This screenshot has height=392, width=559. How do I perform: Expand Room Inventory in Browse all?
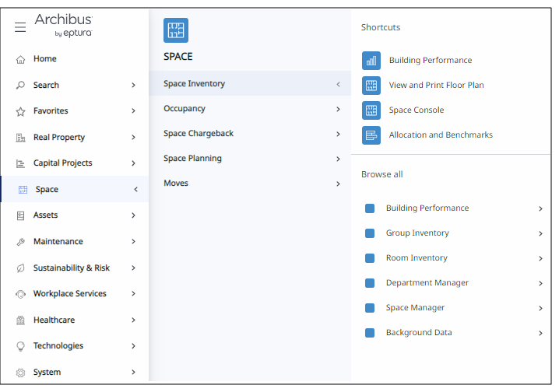(540, 258)
